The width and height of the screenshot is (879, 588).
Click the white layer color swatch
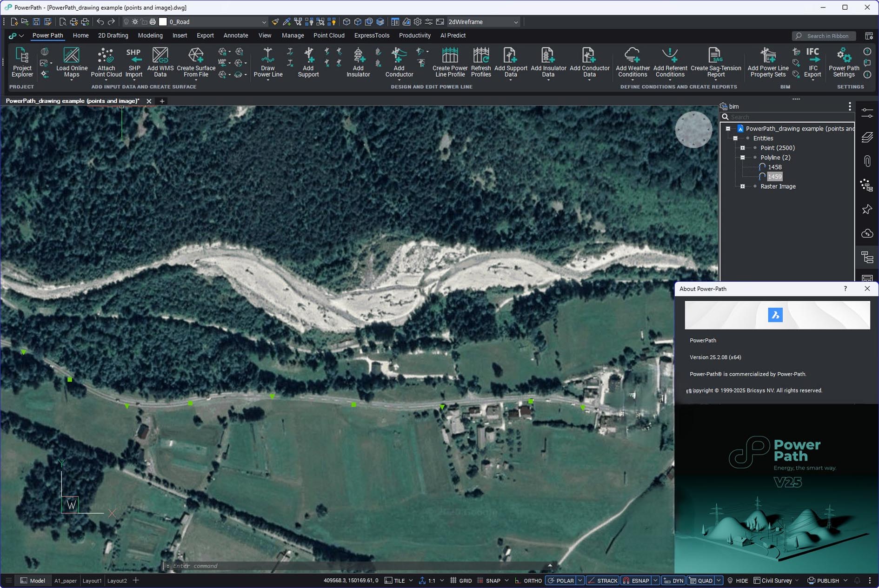163,22
